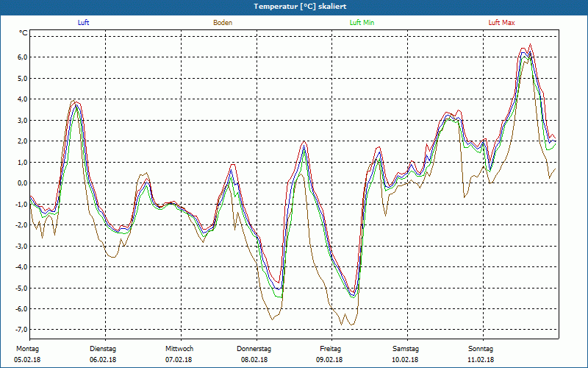This screenshot has height=368, width=588.
Task: Click the 'Sonntag' day label
Action: coord(481,349)
